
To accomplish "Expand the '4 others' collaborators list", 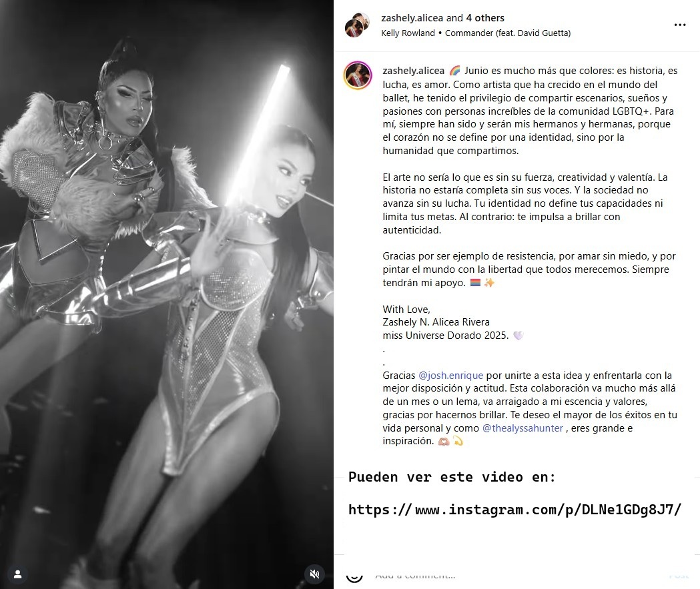I will pos(485,18).
